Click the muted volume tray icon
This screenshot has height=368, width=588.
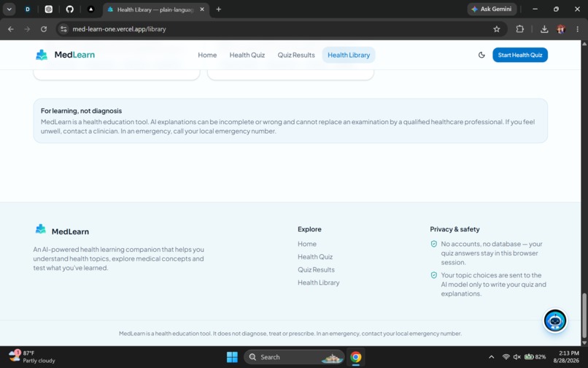click(517, 357)
